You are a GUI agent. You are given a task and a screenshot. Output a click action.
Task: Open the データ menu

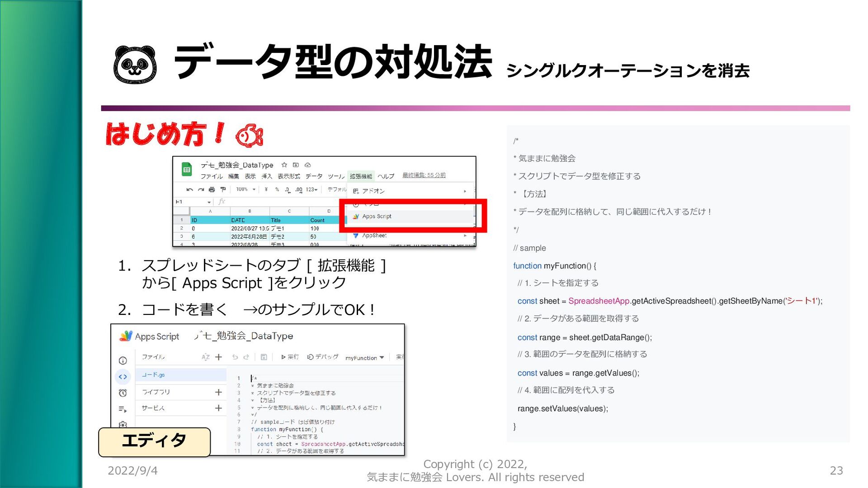(x=314, y=176)
